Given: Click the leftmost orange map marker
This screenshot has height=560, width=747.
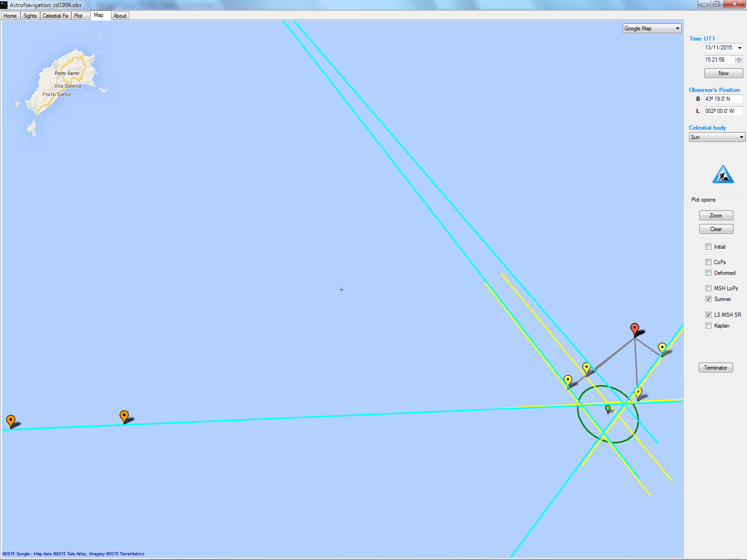Looking at the screenshot, I should point(11,420).
